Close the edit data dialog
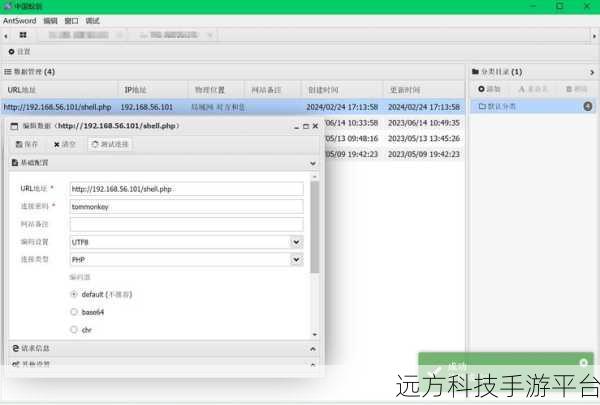 315,126
